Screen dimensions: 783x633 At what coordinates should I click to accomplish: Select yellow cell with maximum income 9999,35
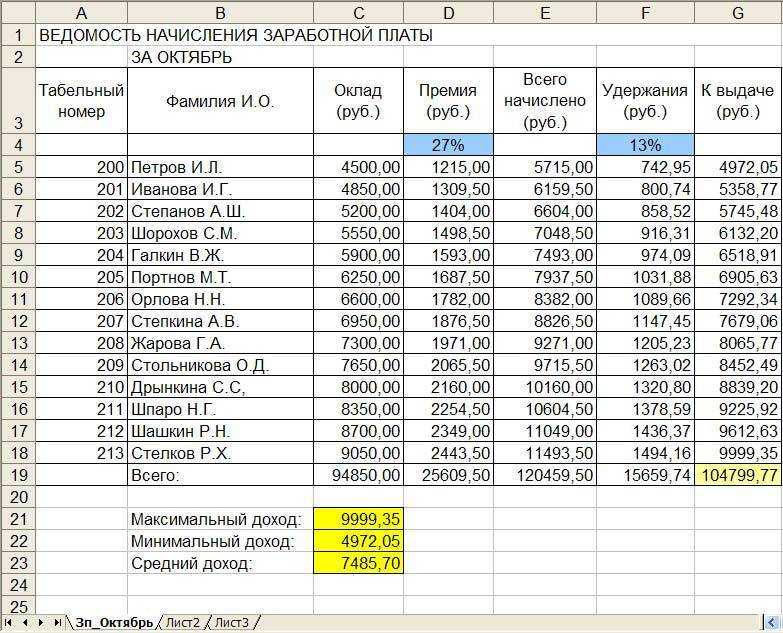pyautogui.click(x=359, y=519)
